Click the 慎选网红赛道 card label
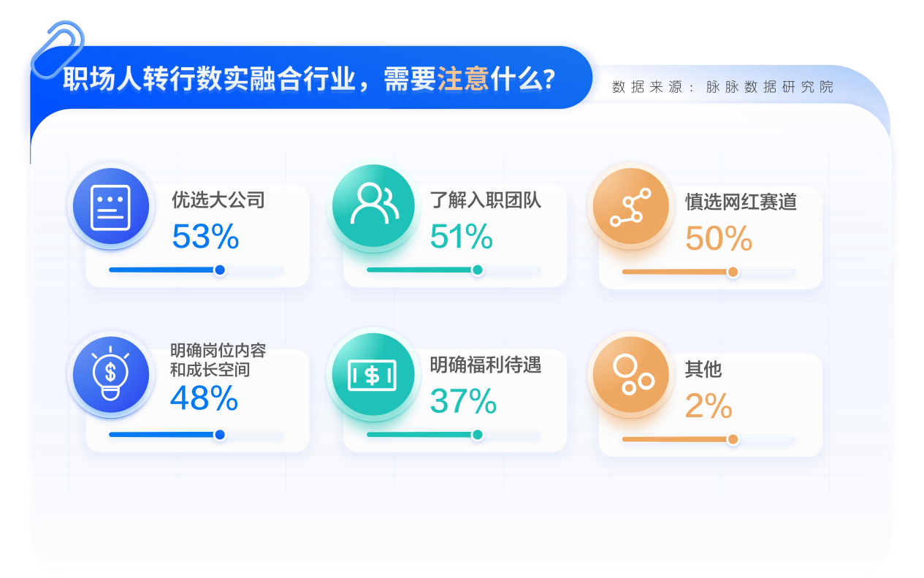This screenshot has height=578, width=924. [741, 202]
